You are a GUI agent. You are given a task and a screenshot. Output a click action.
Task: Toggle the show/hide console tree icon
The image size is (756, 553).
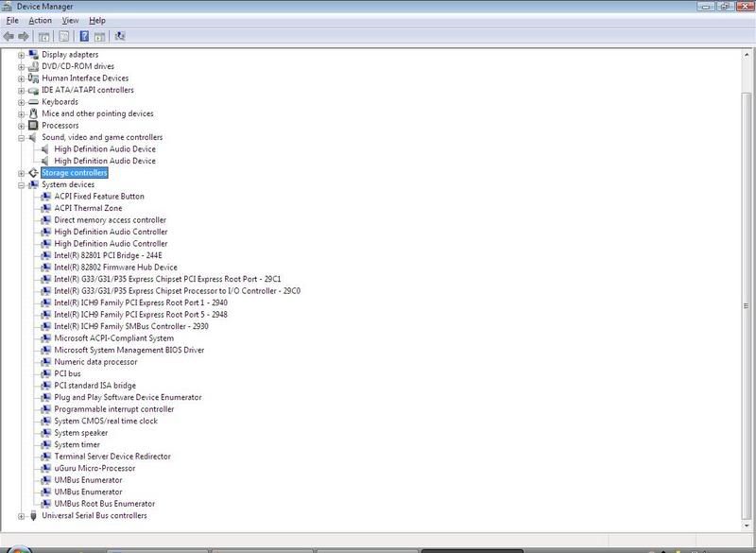pyautogui.click(x=43, y=36)
